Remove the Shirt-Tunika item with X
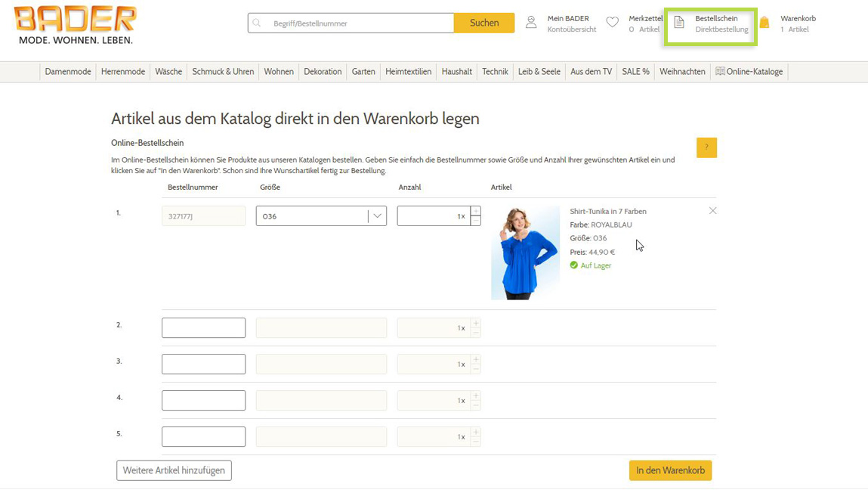Screen dimensions: 868x493 pos(712,211)
